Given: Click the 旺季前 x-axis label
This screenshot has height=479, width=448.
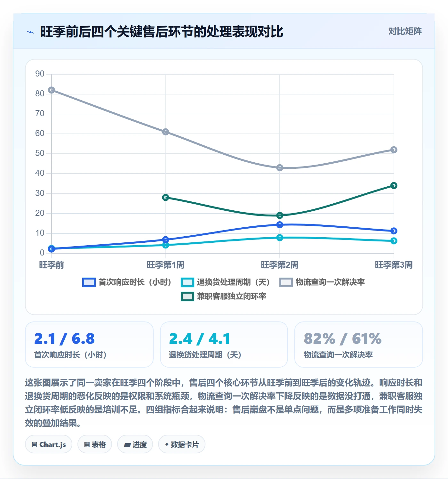Looking at the screenshot, I should [52, 265].
